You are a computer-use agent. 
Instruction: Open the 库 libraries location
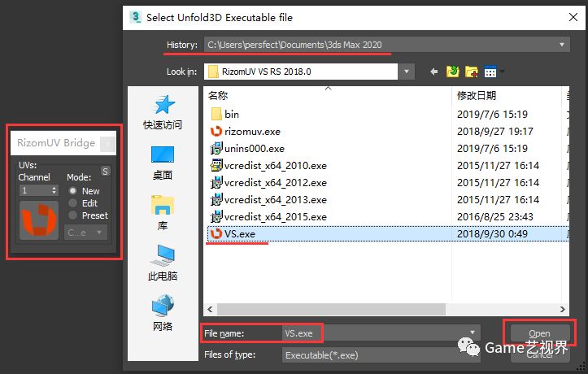tap(163, 212)
